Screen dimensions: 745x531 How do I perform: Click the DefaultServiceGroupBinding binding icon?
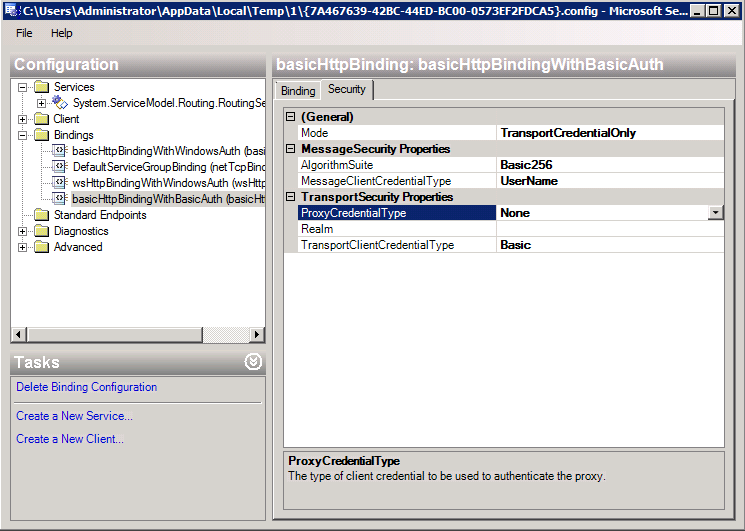(x=60, y=167)
